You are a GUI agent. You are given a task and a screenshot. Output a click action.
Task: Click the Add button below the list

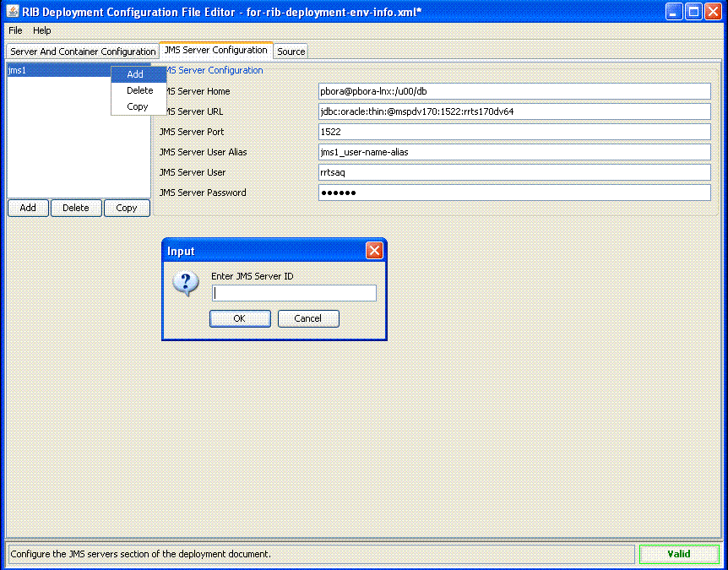28,208
